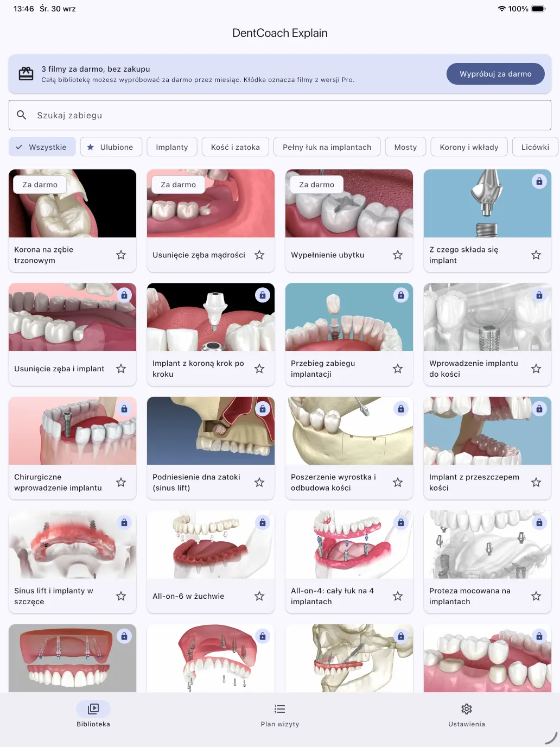Image resolution: width=560 pixels, height=747 pixels.
Task: Click the gift icon in promo banner
Action: (x=26, y=74)
